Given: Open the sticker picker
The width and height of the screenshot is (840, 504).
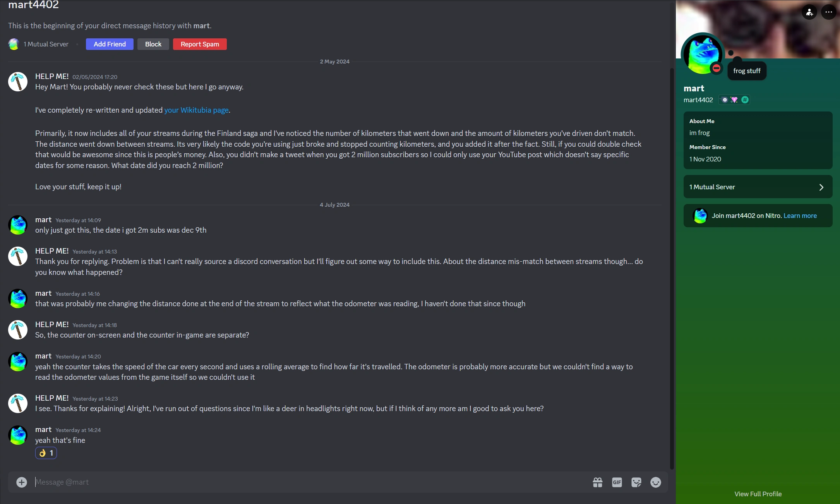Looking at the screenshot, I should click(x=636, y=482).
